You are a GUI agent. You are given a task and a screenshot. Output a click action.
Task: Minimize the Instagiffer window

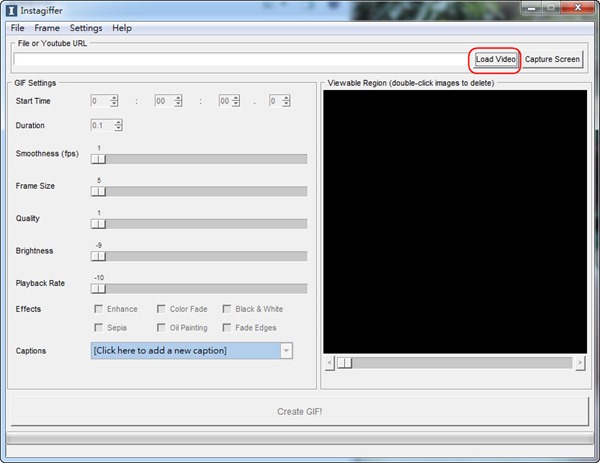tap(532, 8)
